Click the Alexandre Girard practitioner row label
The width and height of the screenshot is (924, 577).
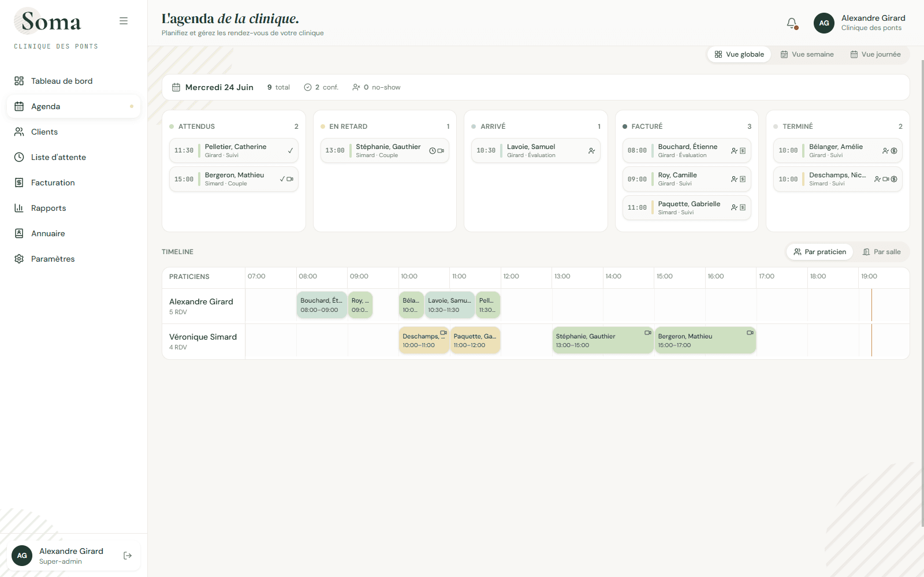(x=201, y=306)
